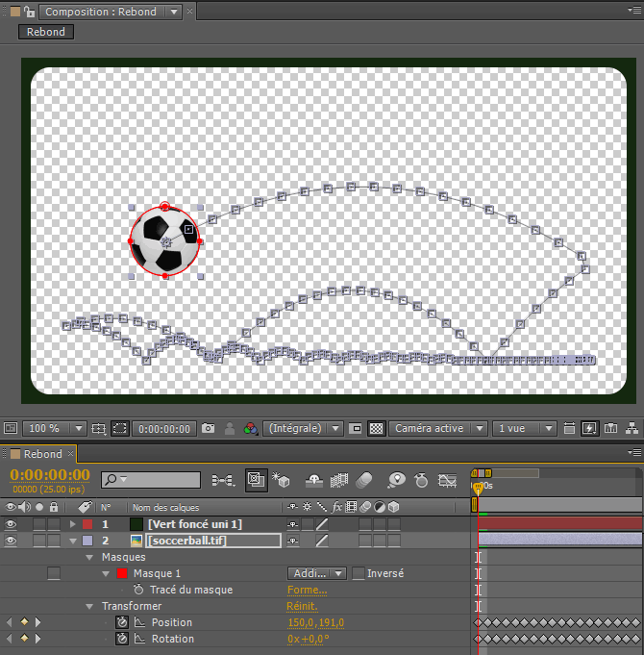Collapse the soccerball.tif layer properties
The image size is (644, 655).
tap(73, 541)
